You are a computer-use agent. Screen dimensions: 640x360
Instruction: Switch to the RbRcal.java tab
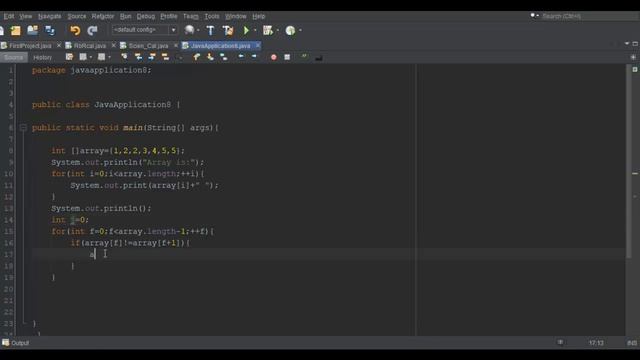(90, 46)
